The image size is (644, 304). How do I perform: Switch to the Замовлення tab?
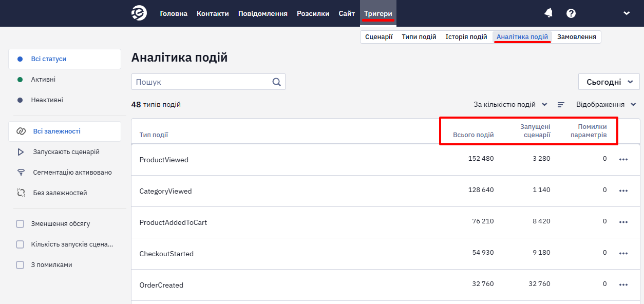click(577, 37)
